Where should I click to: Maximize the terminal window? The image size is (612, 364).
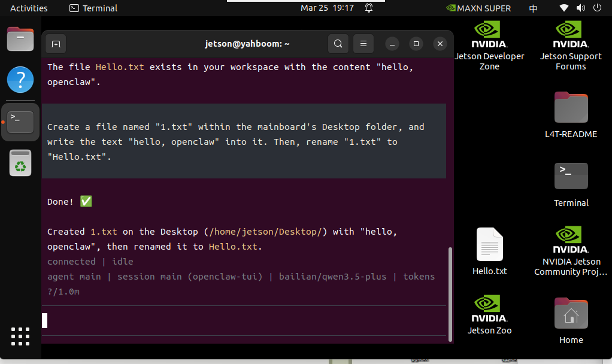pyautogui.click(x=416, y=44)
